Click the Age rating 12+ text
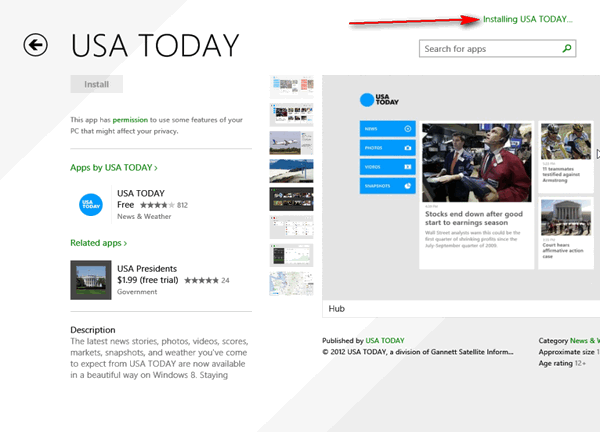This screenshot has width=600, height=432. point(562,363)
